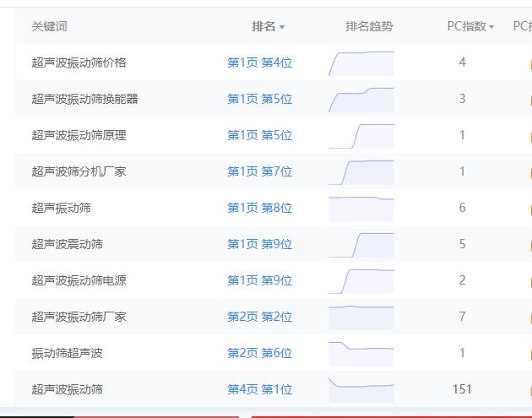Open ranking link 第2页 第6位
The image size is (532, 418).
click(x=259, y=353)
